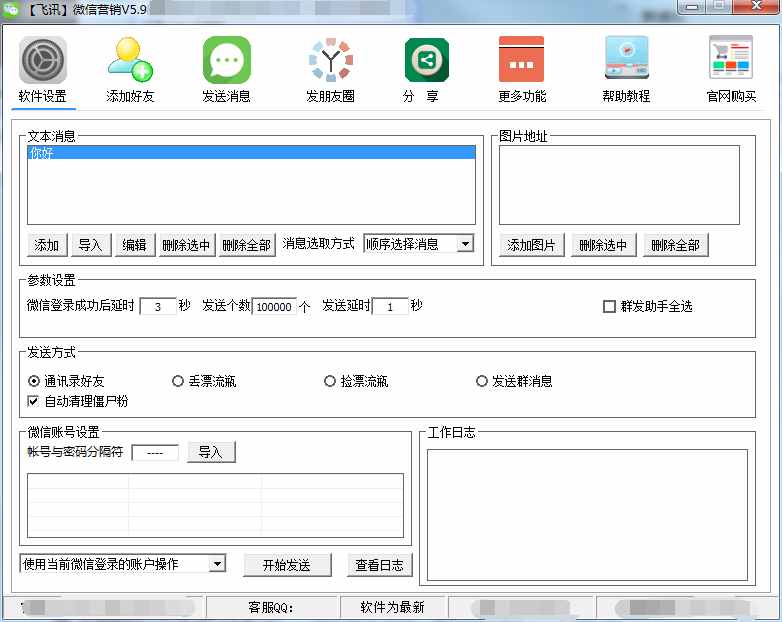This screenshot has width=782, height=622.
Task: Click 添加图片 button
Action: point(532,245)
